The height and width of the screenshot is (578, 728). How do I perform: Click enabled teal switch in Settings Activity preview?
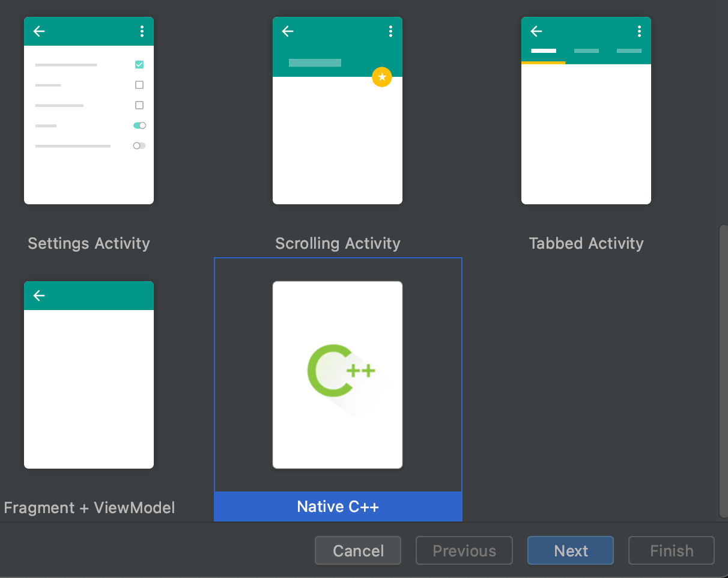coord(139,126)
